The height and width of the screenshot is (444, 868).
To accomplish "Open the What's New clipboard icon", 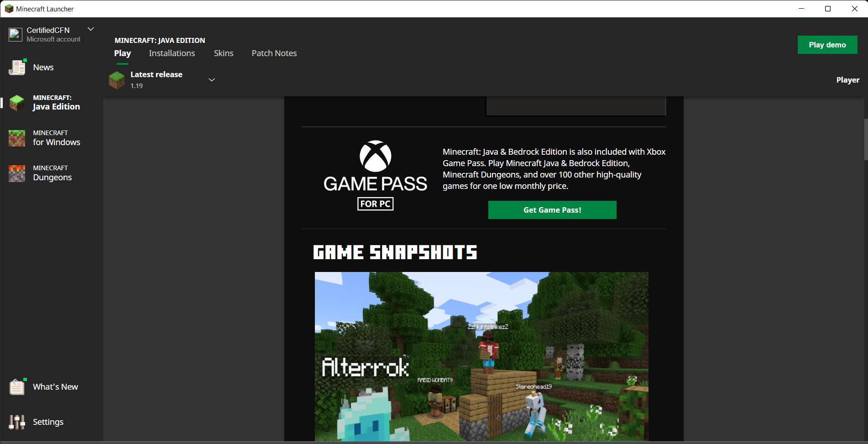I will point(17,387).
